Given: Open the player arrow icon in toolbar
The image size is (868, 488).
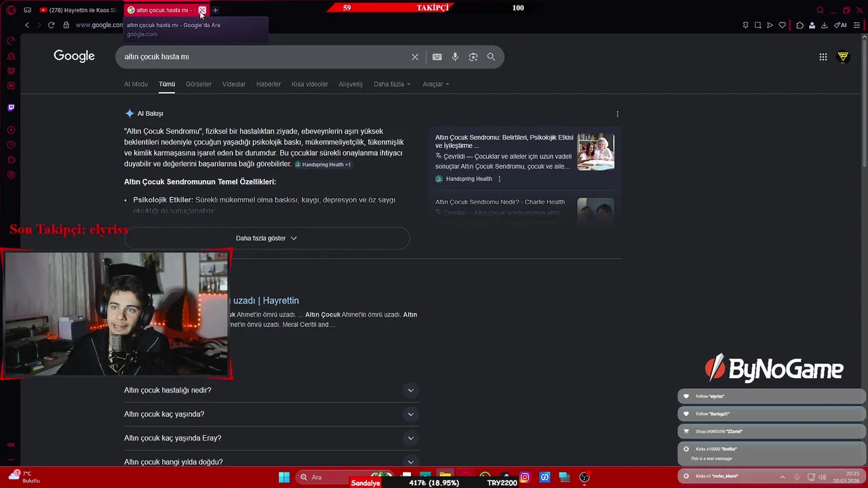Looking at the screenshot, I should point(770,25).
